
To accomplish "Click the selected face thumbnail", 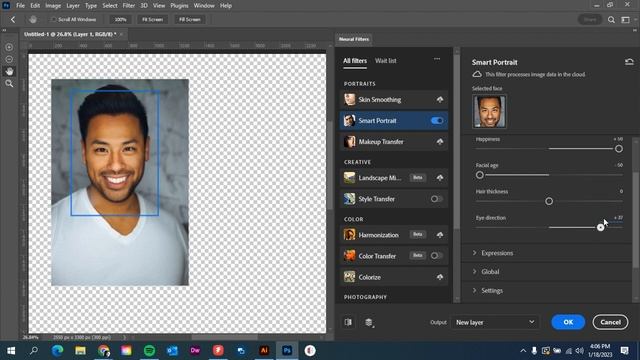I will coord(489,111).
